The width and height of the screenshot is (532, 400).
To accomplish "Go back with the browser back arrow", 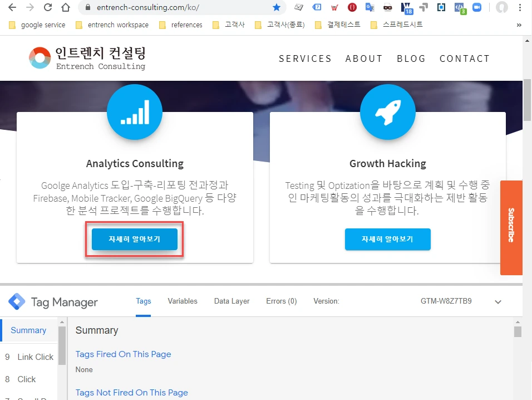I will [x=12, y=7].
